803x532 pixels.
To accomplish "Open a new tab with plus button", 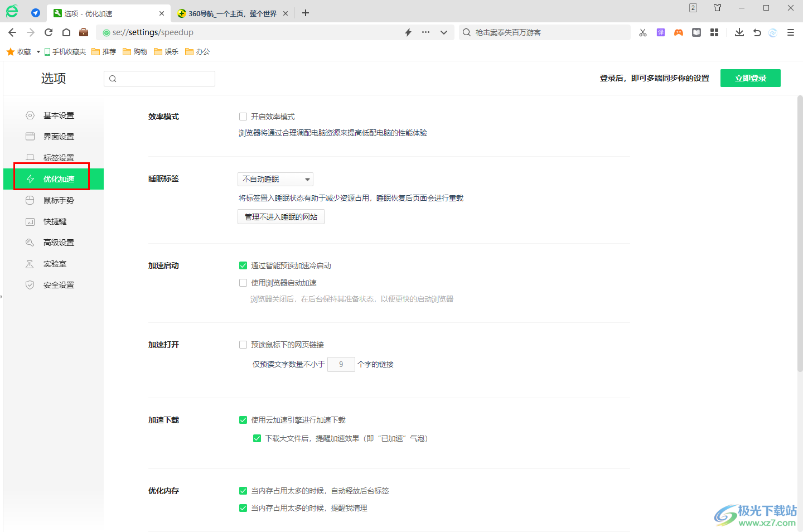I will pos(306,13).
